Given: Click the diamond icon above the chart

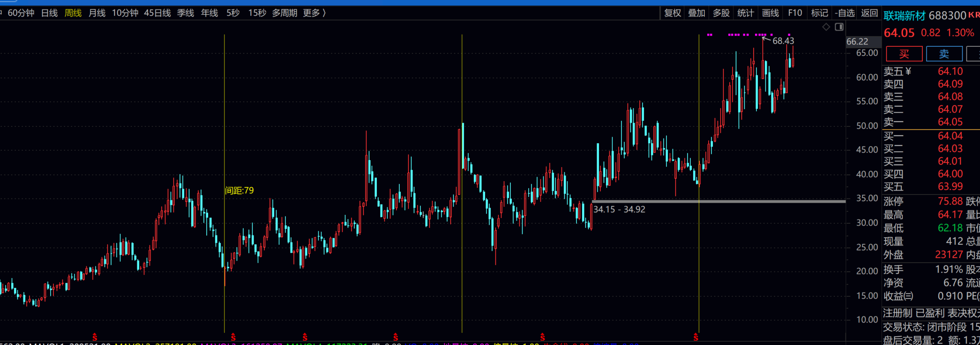Looking at the screenshot, I should click(x=826, y=27).
